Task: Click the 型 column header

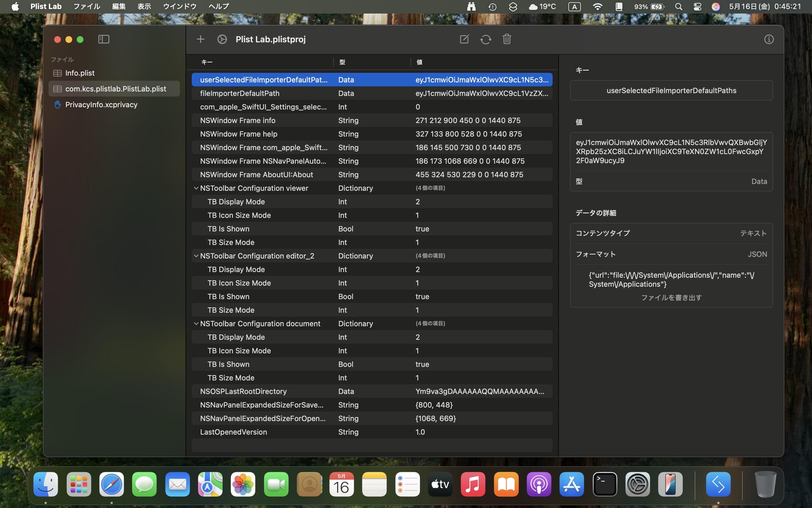Action: (x=342, y=62)
